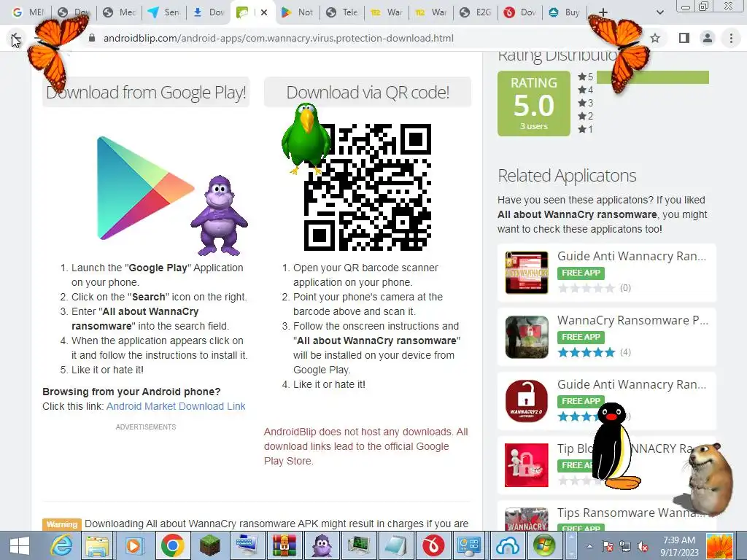Image resolution: width=747 pixels, height=560 pixels.
Task: Open the Chrome profile avatar menu
Action: (x=708, y=38)
